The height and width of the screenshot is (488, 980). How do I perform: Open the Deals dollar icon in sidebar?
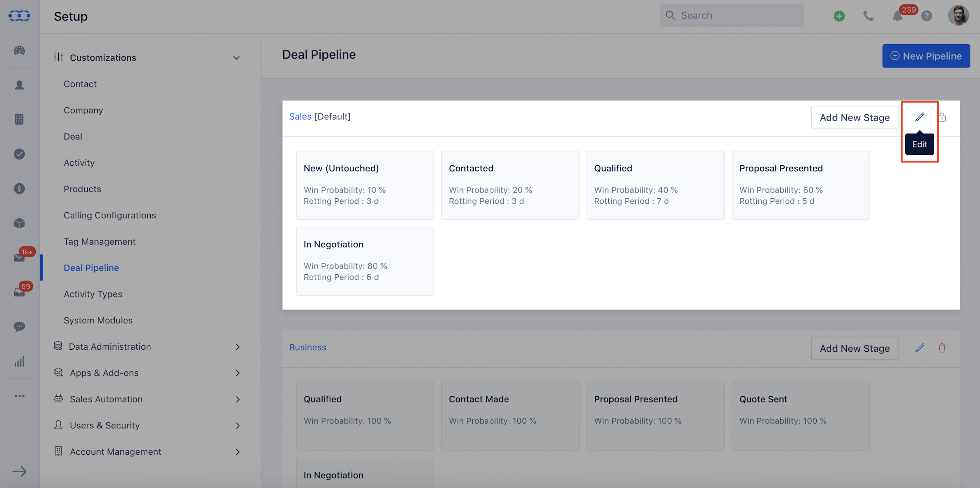[19, 188]
